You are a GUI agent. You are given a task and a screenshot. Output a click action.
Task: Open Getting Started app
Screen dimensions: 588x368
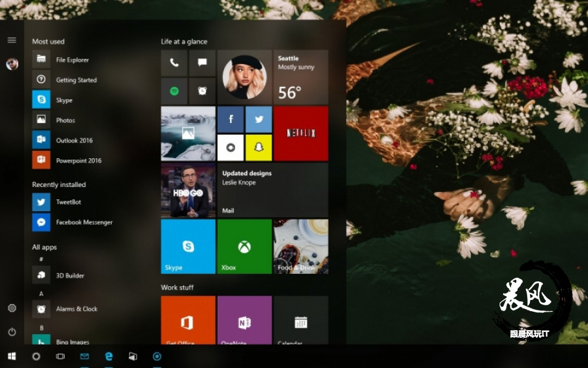point(72,80)
